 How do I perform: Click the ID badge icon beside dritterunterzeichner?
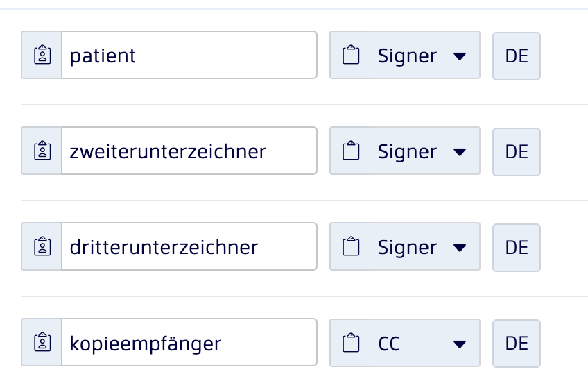[x=42, y=246]
